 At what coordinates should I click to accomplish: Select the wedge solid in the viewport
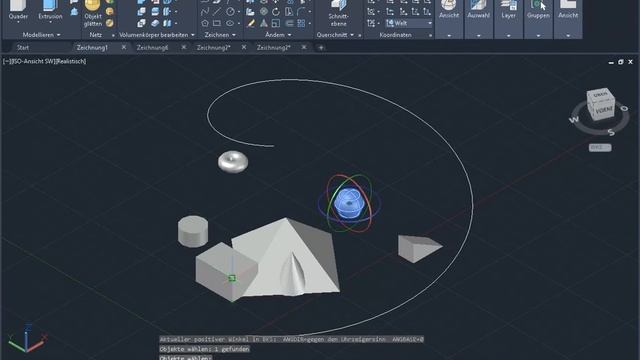coord(418,248)
